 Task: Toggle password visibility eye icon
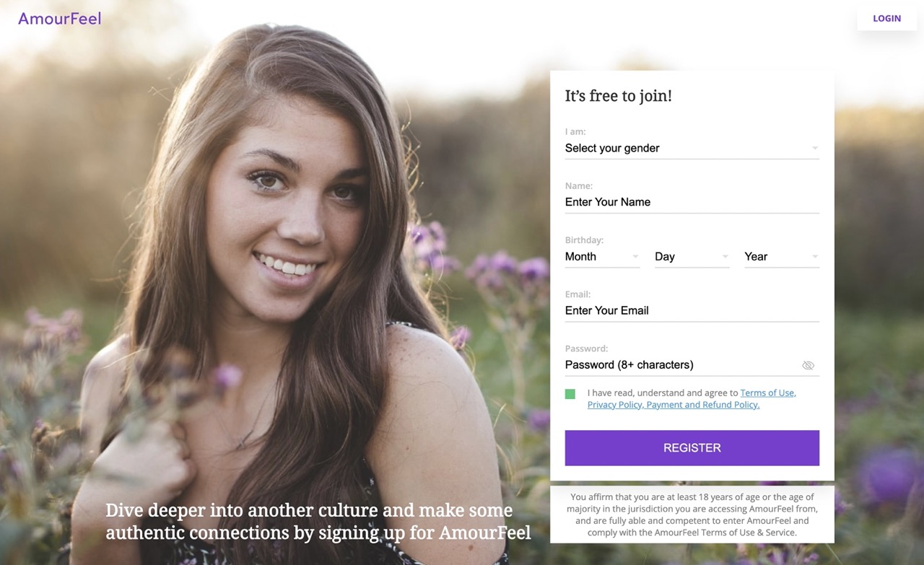point(808,365)
